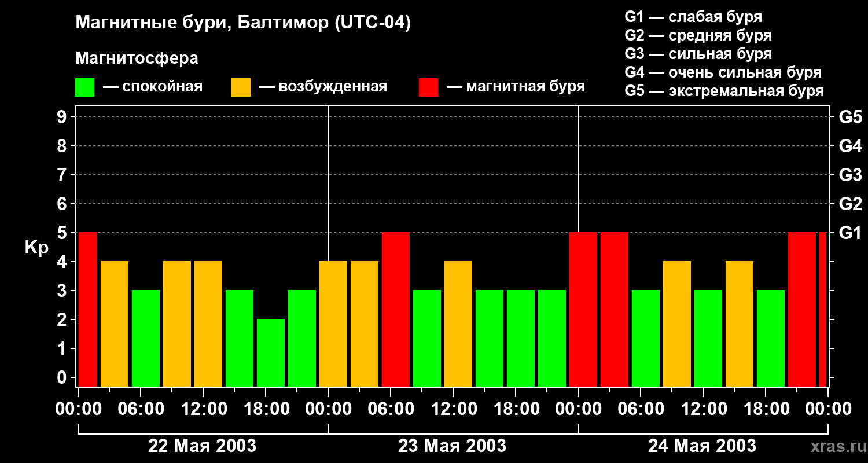
Task: Click the 9 tick label on the Kp axis
Action: click(x=62, y=117)
